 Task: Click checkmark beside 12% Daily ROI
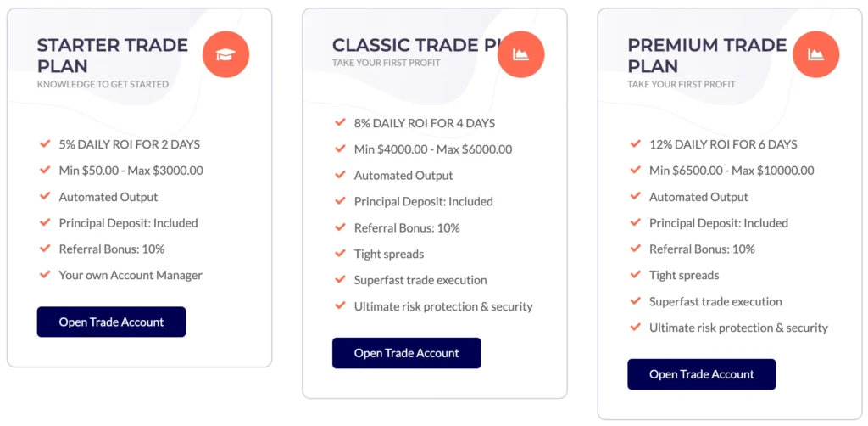(x=636, y=144)
